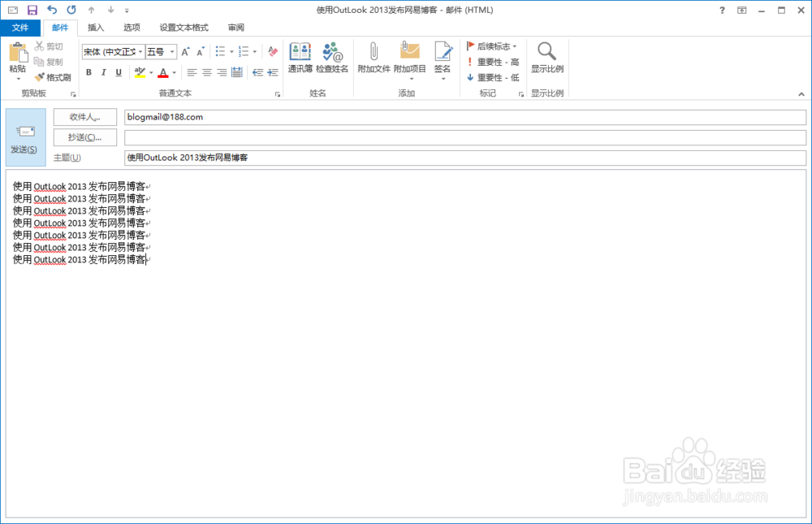Open 附加项目 attach item menu

409,61
